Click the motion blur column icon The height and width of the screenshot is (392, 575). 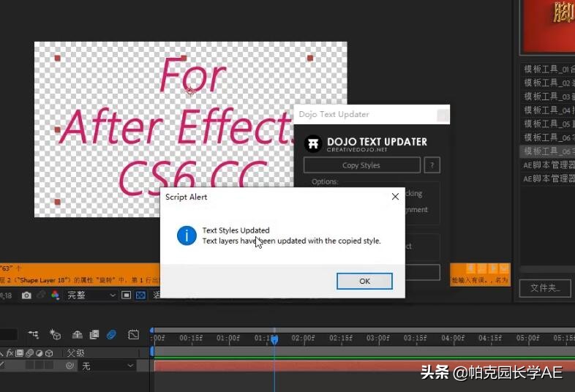click(30, 353)
